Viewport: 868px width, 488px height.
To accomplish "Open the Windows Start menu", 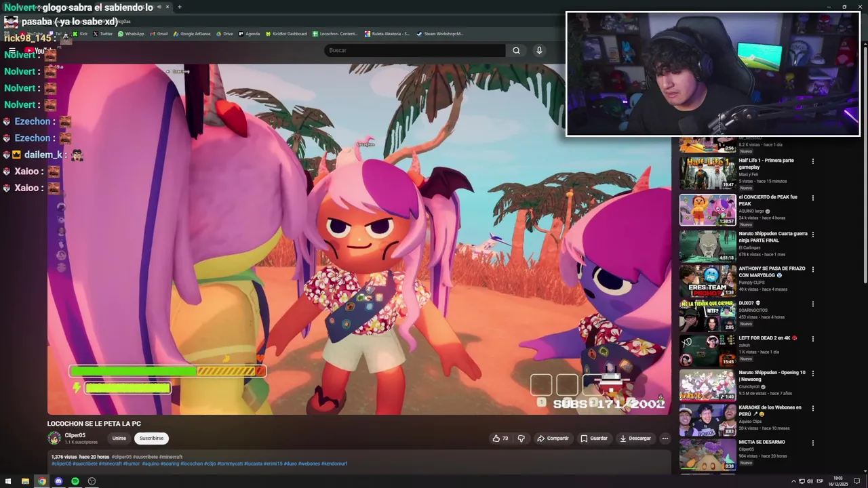I will [8, 481].
